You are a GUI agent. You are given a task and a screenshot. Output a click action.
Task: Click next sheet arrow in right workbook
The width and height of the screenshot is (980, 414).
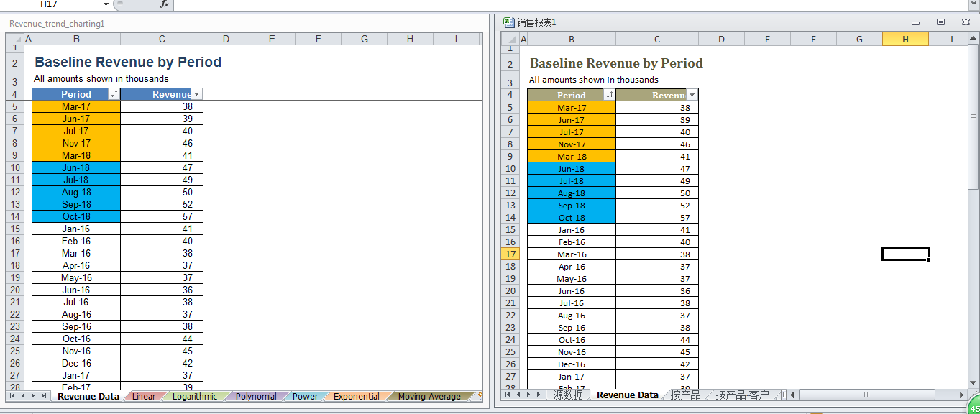tap(529, 395)
